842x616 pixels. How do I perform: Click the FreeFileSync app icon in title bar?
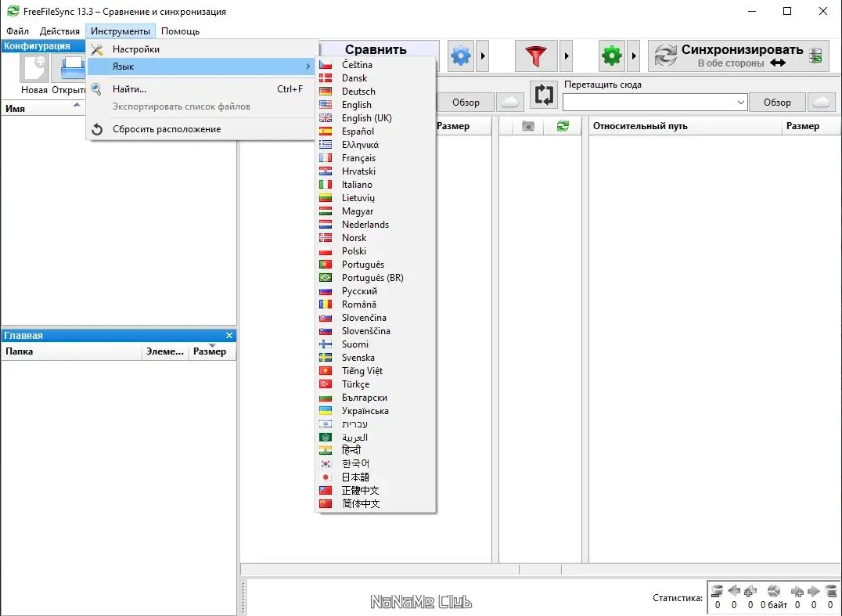coord(13,11)
